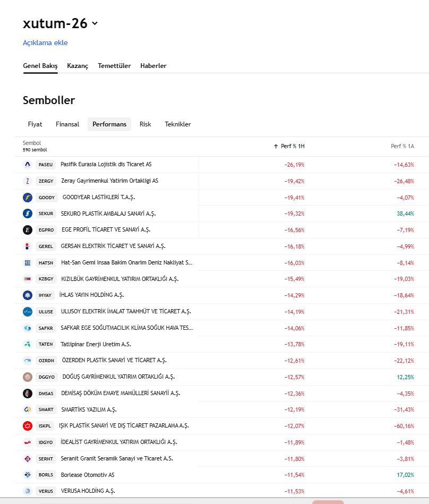Switch to the Kazanç tab
Image resolution: width=429 pixels, height=504 pixels.
pos(78,66)
